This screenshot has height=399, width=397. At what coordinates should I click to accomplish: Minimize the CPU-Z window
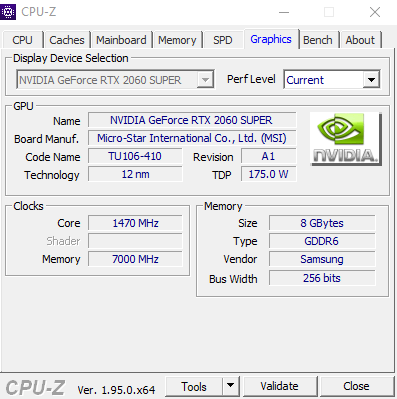click(x=284, y=12)
